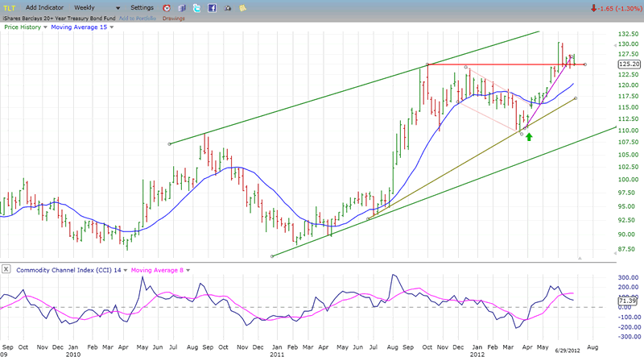The height and width of the screenshot is (357, 644).
Task: Share the chart via Facebook icon
Action: [x=212, y=7]
